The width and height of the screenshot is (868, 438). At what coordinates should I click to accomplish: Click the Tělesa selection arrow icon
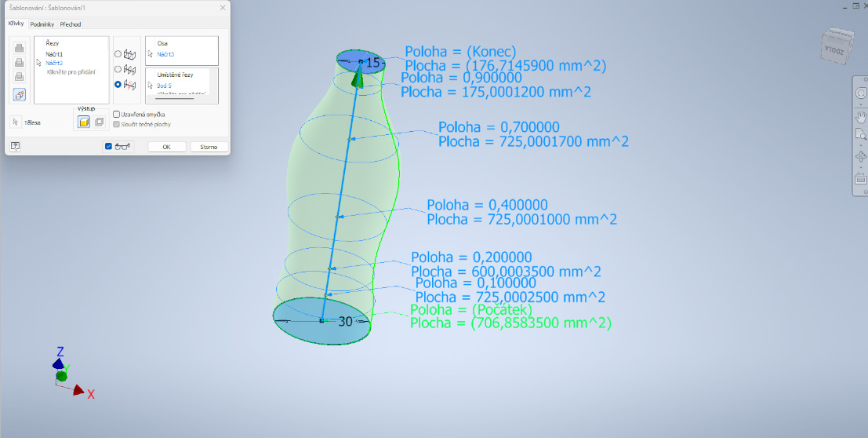[15, 122]
